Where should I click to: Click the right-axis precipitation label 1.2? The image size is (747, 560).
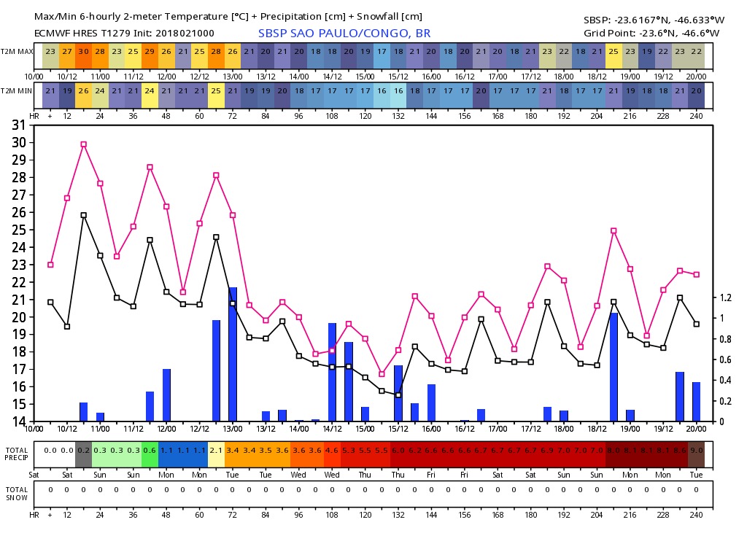(x=726, y=297)
